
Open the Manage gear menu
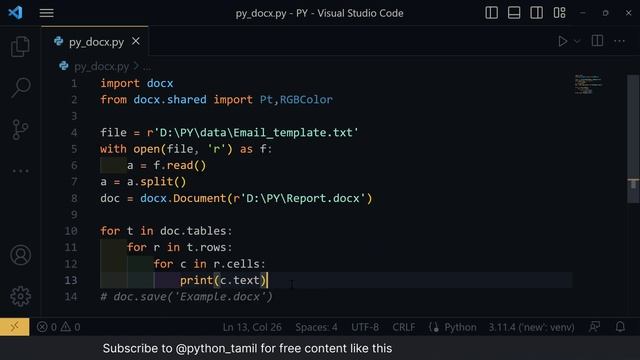click(20, 296)
